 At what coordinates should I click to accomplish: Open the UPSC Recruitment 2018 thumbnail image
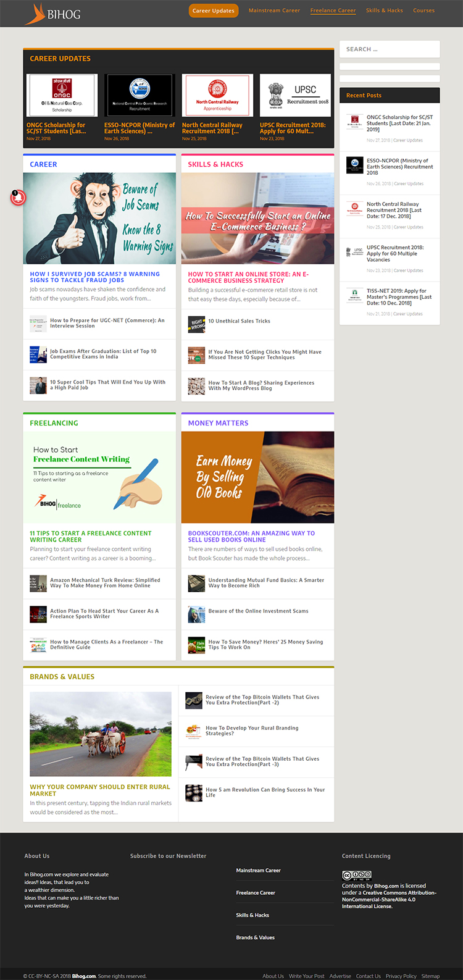295,95
